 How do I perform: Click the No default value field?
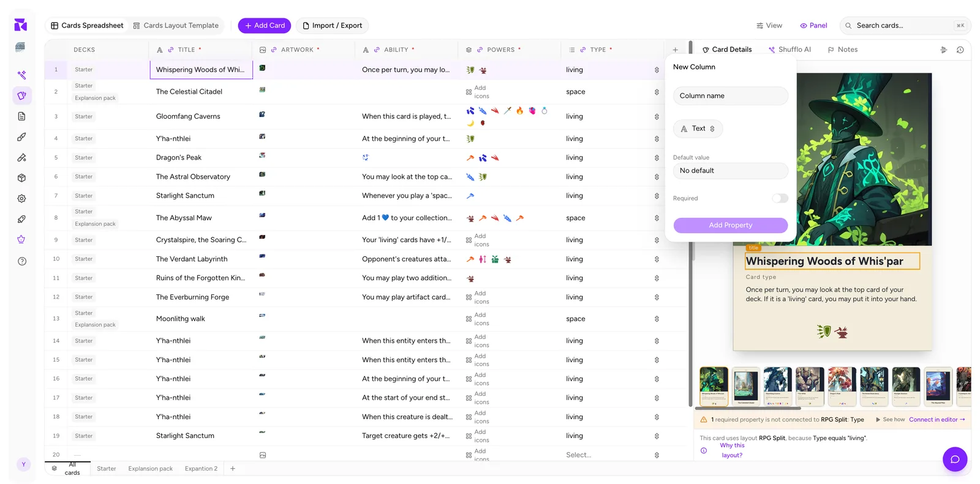pos(731,171)
